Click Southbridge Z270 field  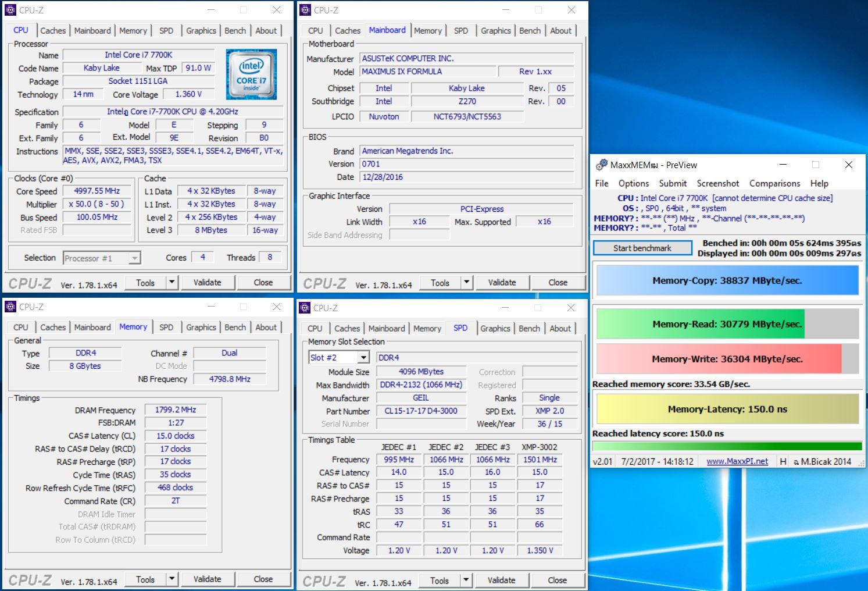467,101
